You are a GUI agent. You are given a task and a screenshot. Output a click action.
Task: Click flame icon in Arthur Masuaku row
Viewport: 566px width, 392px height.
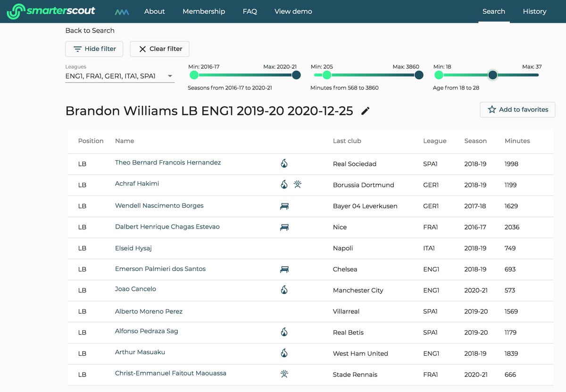284,353
